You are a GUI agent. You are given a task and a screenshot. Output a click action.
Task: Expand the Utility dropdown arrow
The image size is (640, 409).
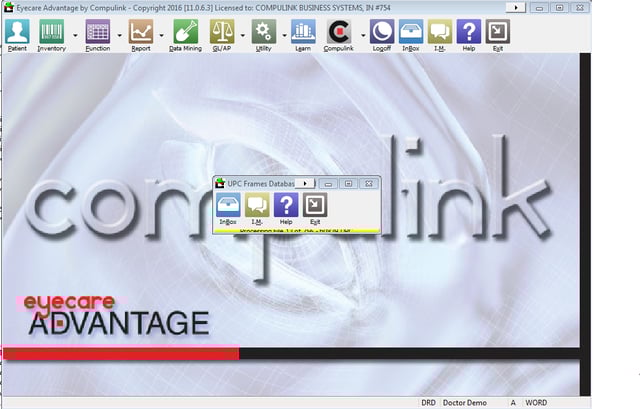coord(284,36)
